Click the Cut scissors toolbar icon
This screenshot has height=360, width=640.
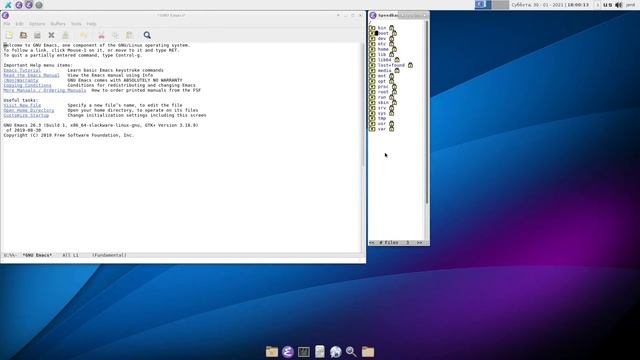click(x=102, y=35)
